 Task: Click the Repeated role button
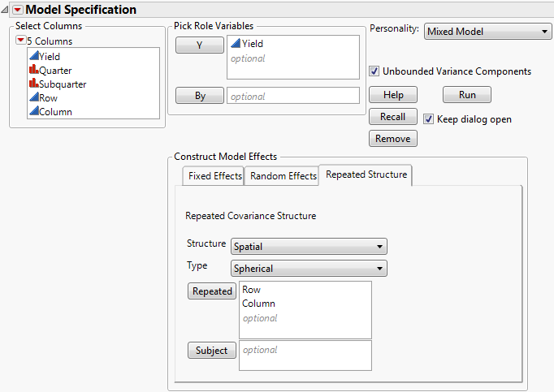[212, 291]
